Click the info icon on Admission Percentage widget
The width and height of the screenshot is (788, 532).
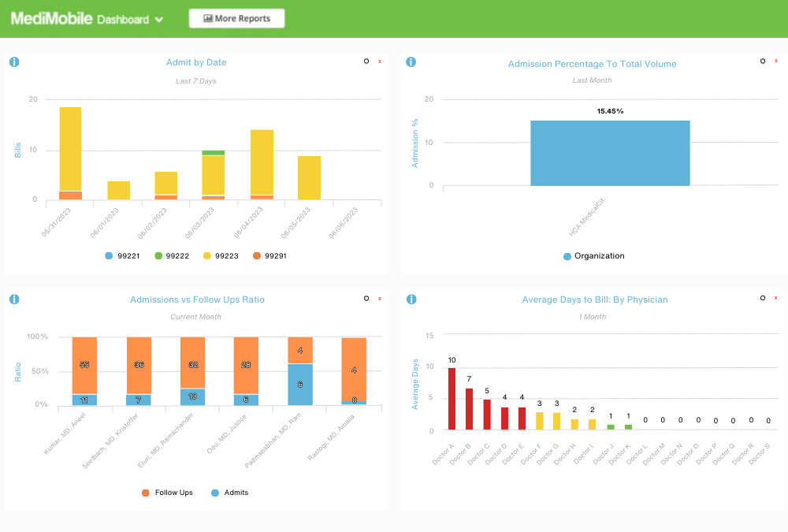coord(411,61)
